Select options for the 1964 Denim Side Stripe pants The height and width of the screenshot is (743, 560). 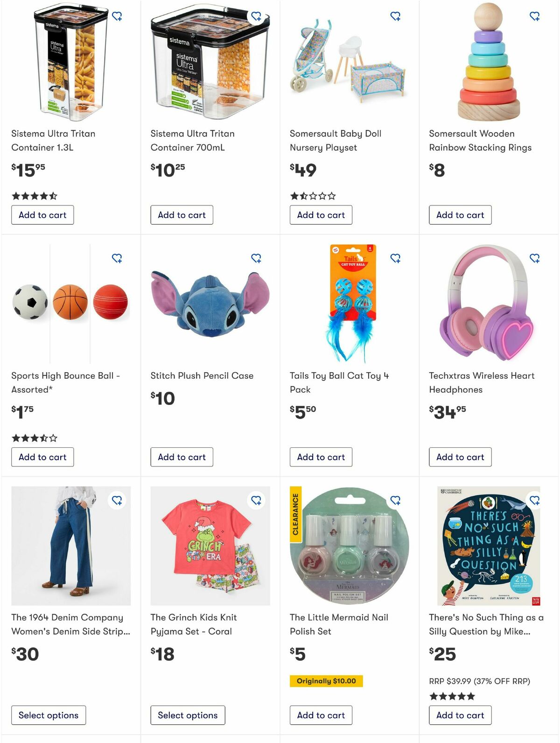click(48, 715)
